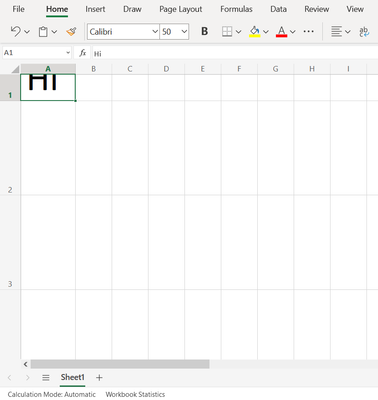Click Calculation Mode: Automatic in status bar

52,394
